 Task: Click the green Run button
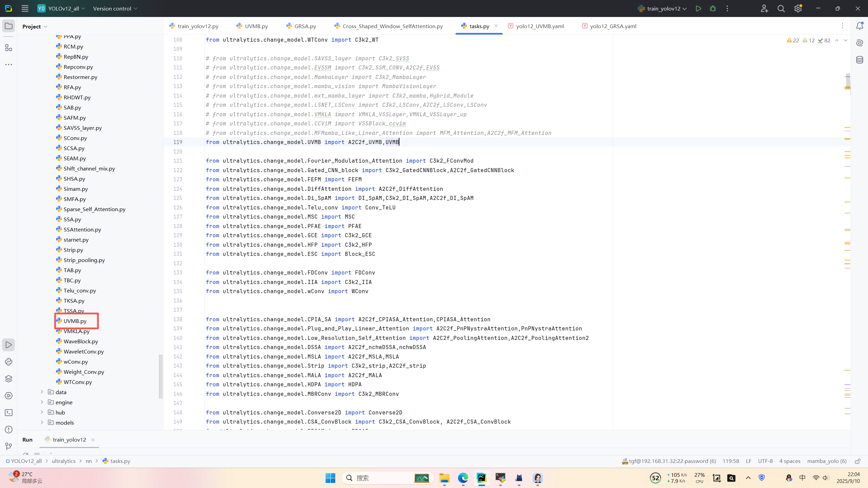coord(698,8)
